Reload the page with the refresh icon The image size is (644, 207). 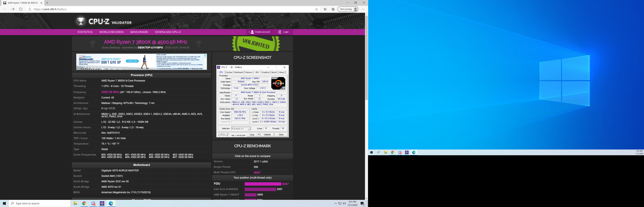pyautogui.click(x=21, y=9)
